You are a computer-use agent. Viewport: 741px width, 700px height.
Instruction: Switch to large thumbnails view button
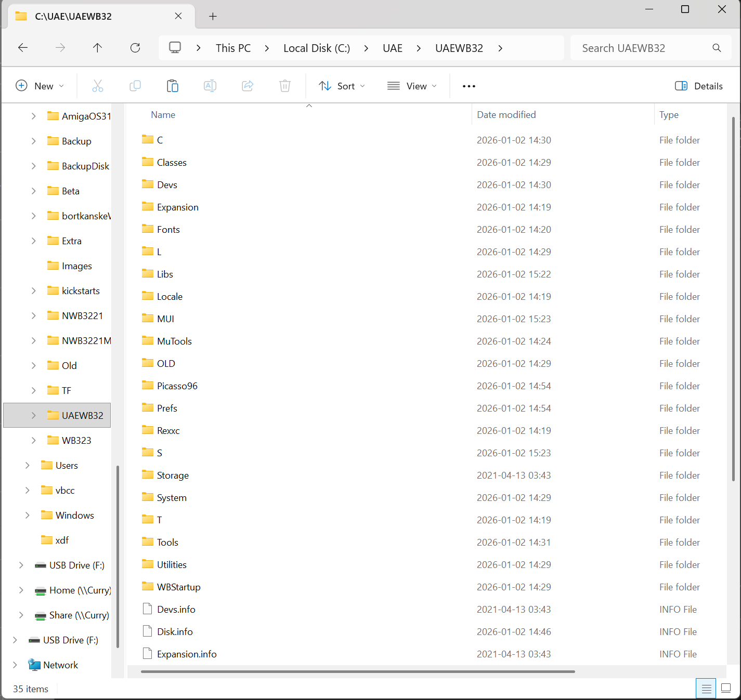tap(726, 689)
